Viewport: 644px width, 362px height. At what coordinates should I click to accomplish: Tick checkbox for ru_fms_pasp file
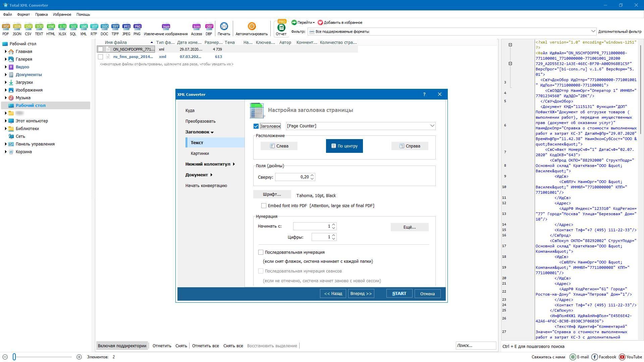tap(100, 57)
